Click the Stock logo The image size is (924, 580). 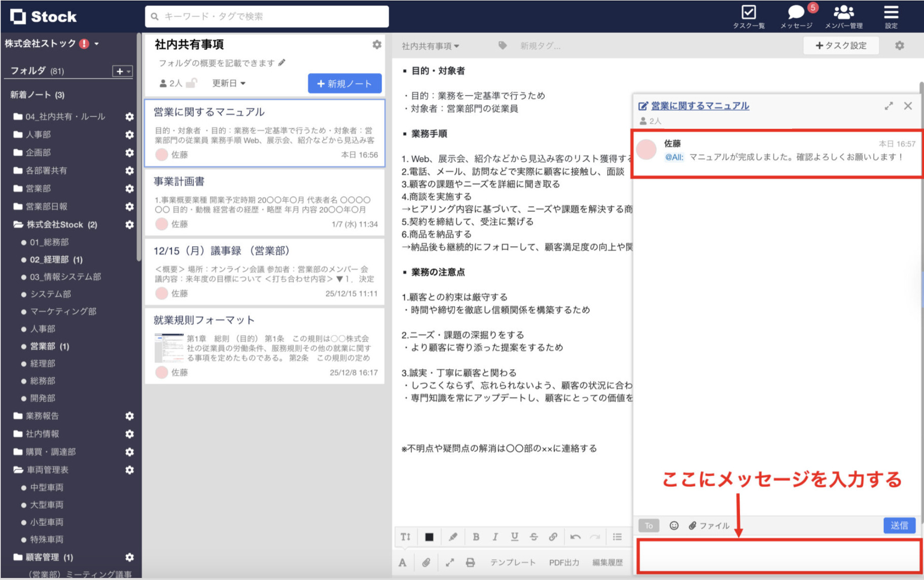[44, 17]
